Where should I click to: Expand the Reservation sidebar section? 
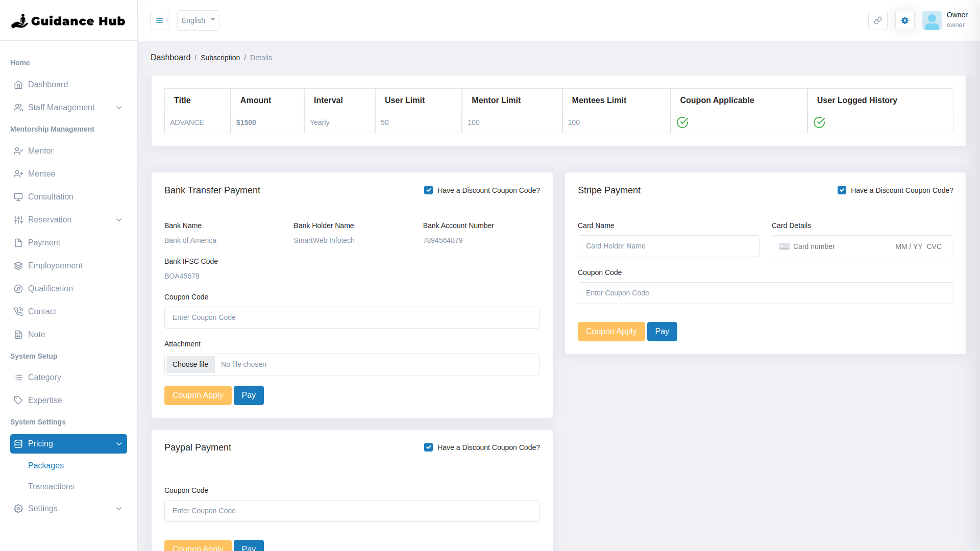click(50, 219)
